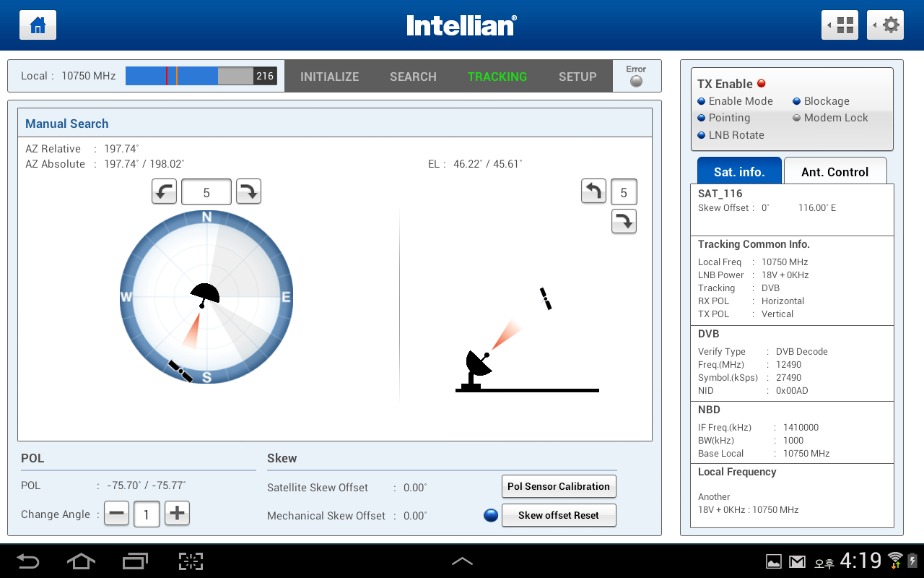Tap the POL change angle value field
Screen dimensions: 924x578
point(147,514)
